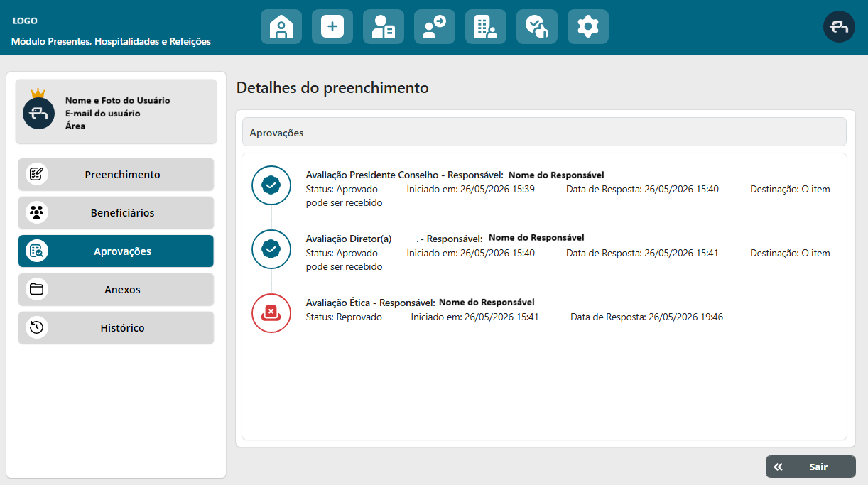Image resolution: width=868 pixels, height=485 pixels.
Task: Click the double chevron on Sair button
Action: 779,467
